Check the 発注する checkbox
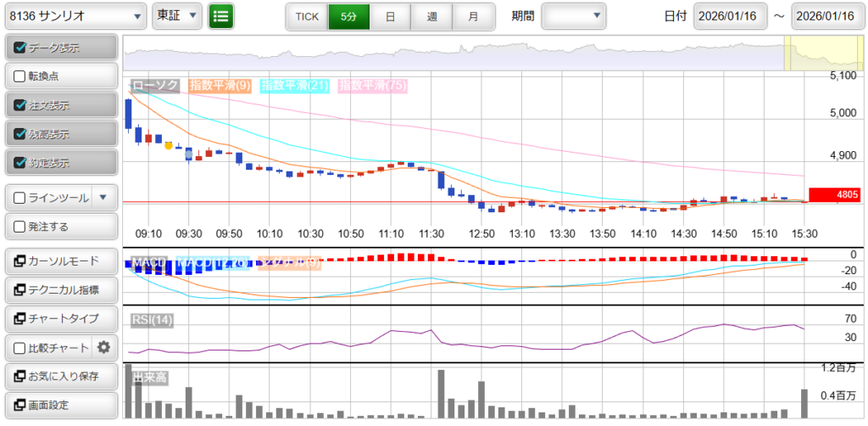Image resolution: width=868 pixels, height=426 pixels. pyautogui.click(x=20, y=227)
